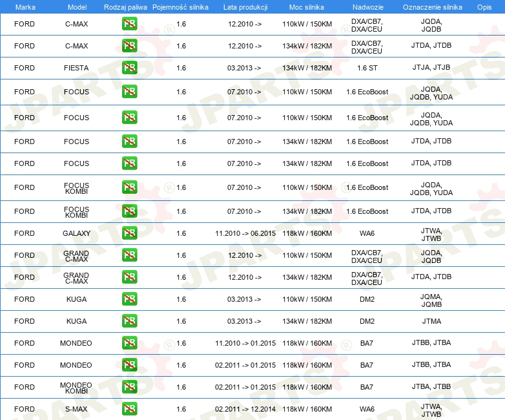Select the FIESTA model cell
The image size is (505, 420).
pyautogui.click(x=76, y=68)
